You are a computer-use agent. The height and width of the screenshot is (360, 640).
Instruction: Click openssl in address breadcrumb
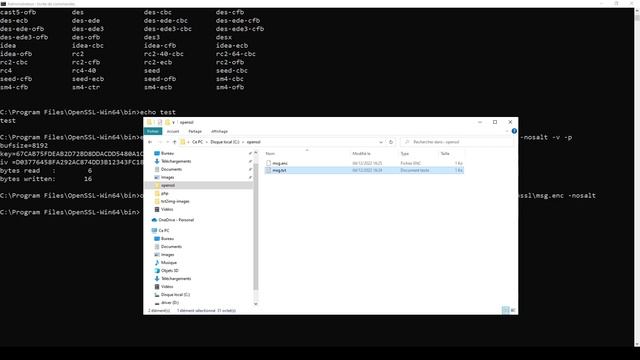tap(253, 142)
